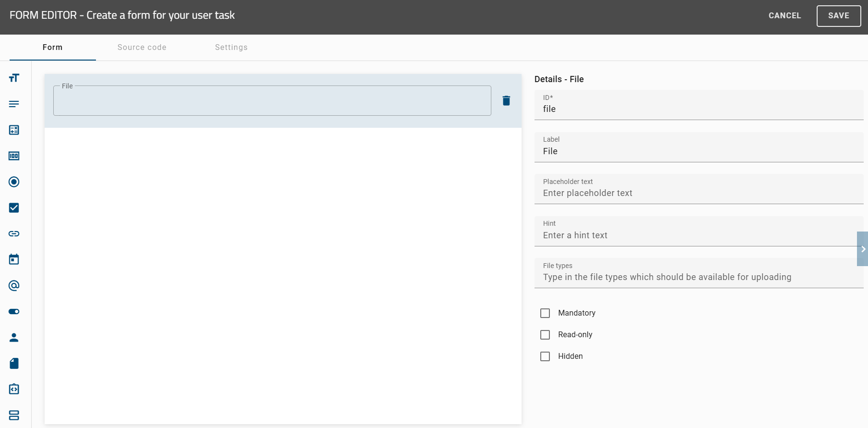Click the Label input field

pos(699,147)
